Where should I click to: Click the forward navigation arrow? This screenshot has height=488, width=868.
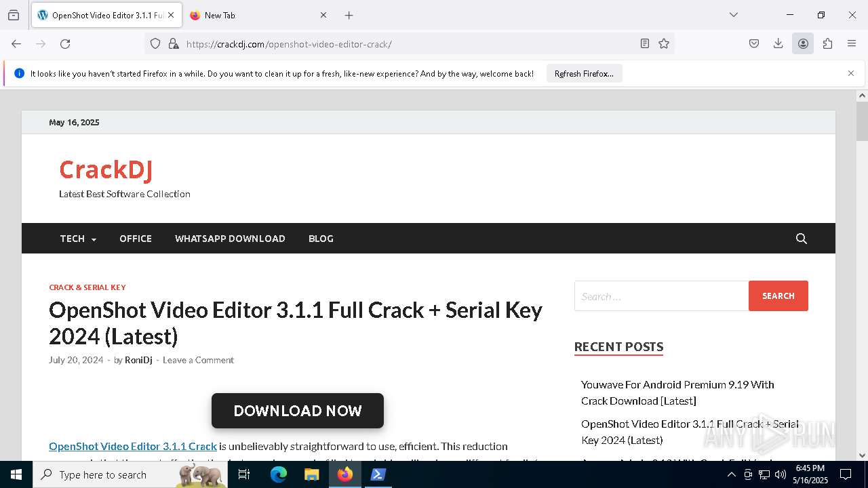tap(41, 44)
